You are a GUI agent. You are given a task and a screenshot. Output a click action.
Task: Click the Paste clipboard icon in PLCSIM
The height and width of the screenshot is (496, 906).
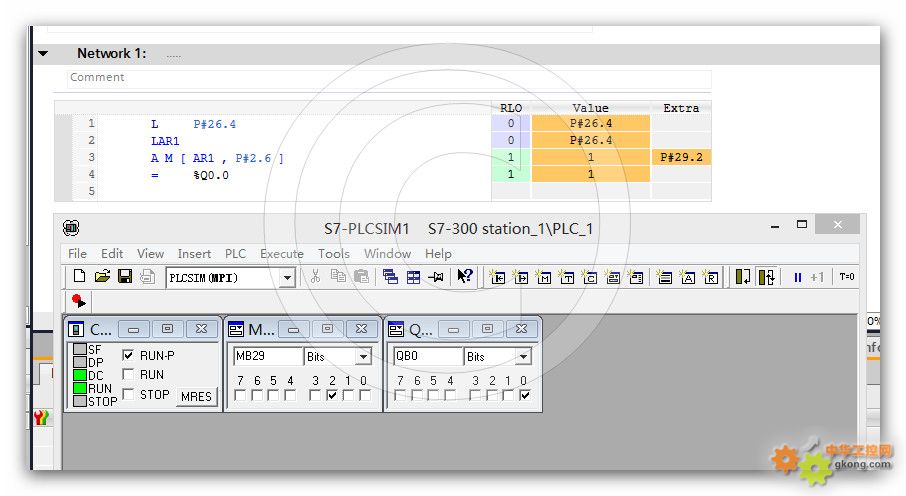pos(362,277)
